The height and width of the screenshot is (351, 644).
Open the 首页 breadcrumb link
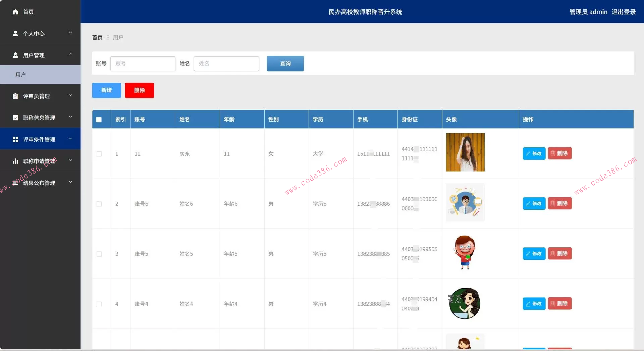click(x=97, y=37)
